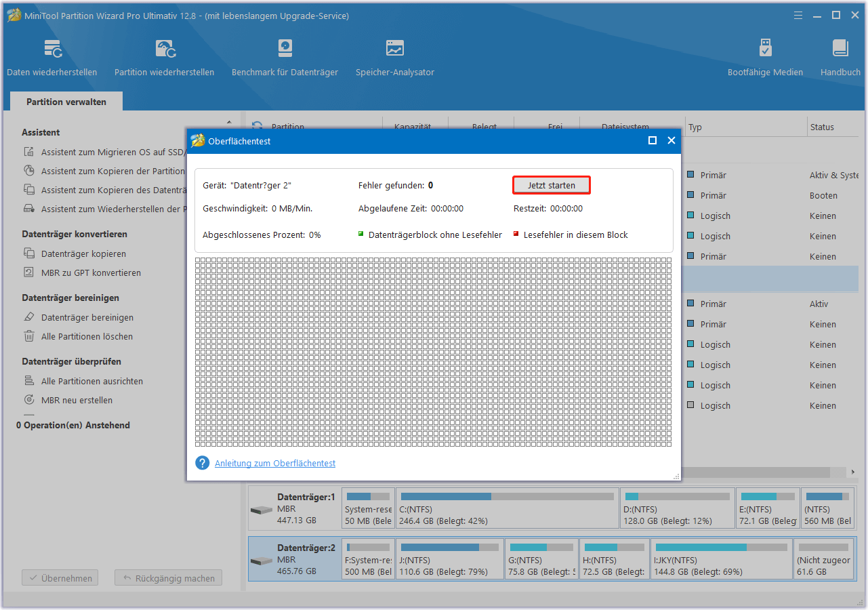Select E:(NTFS) 72.1 GB partition block

pyautogui.click(x=768, y=508)
